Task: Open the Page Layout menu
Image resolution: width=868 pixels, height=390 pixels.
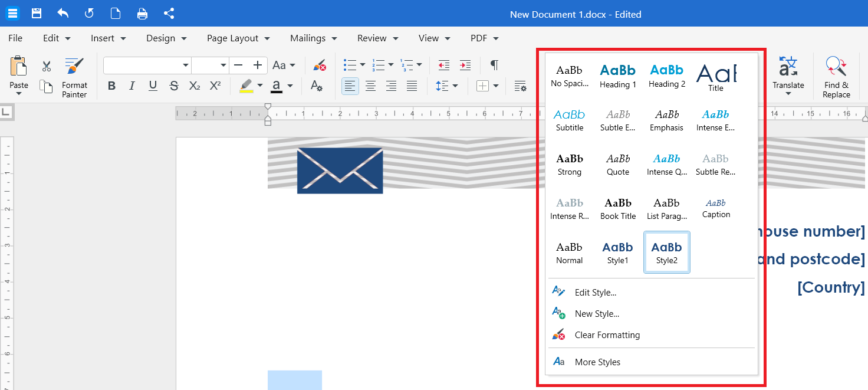Action: (x=238, y=38)
